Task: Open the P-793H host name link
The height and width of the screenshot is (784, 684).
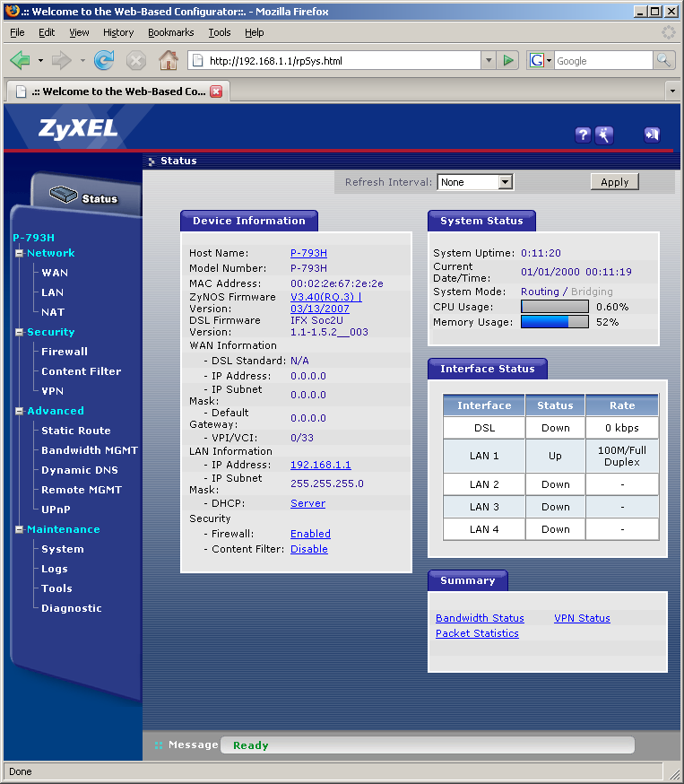Action: (x=308, y=253)
